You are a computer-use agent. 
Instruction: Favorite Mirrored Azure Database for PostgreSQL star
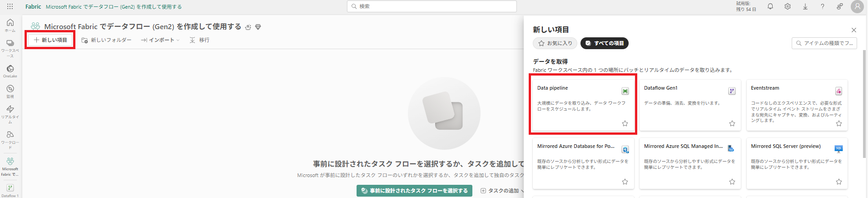(625, 182)
